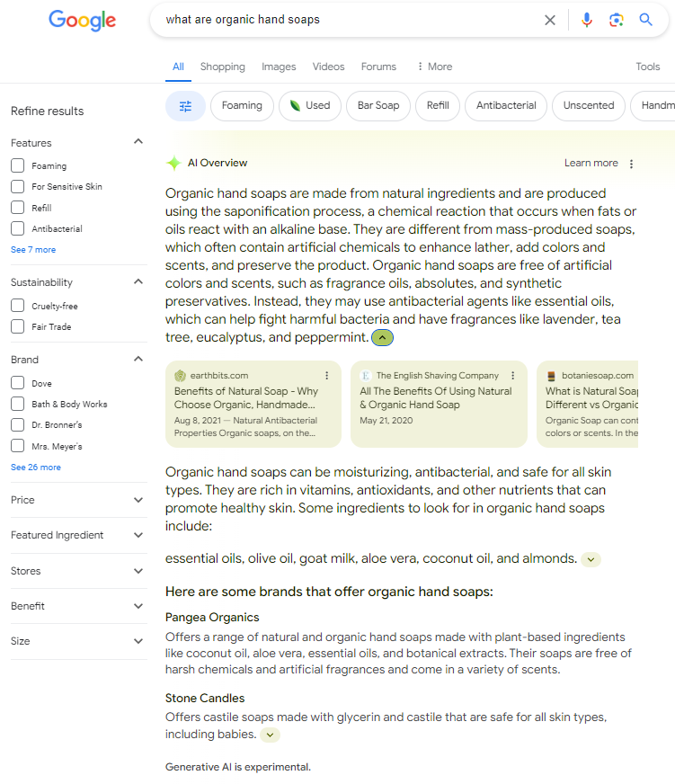
Task: Select the All results tab
Action: point(178,67)
